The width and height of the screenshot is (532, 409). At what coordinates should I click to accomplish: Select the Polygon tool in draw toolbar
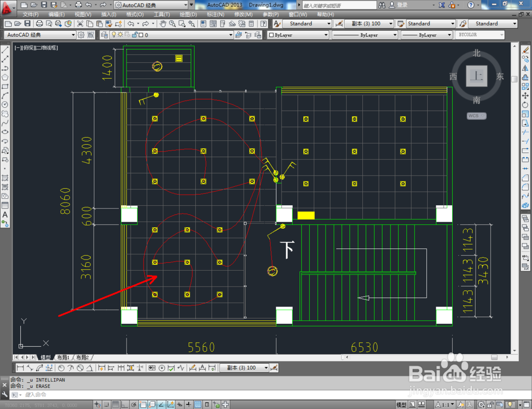pos(5,77)
